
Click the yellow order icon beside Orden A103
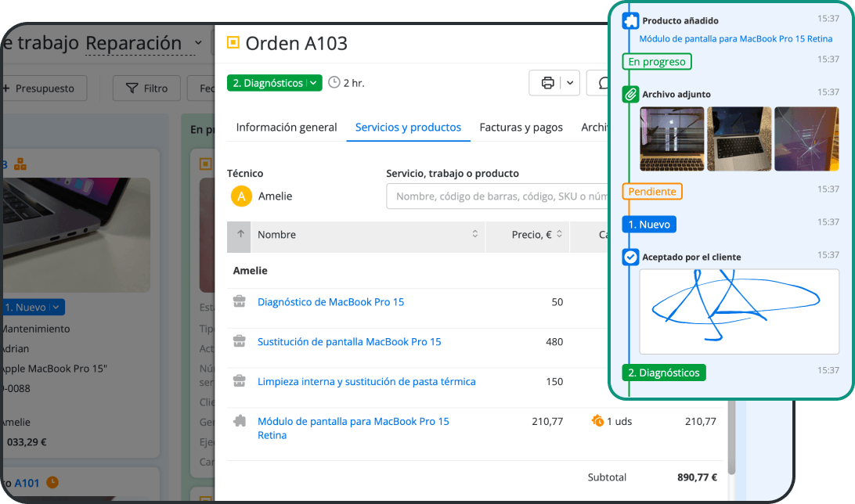[x=233, y=42]
